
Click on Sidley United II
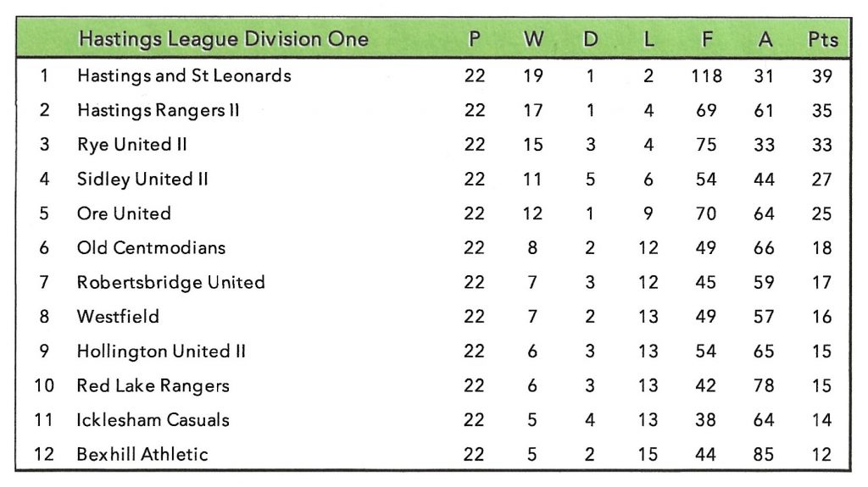click(x=142, y=180)
